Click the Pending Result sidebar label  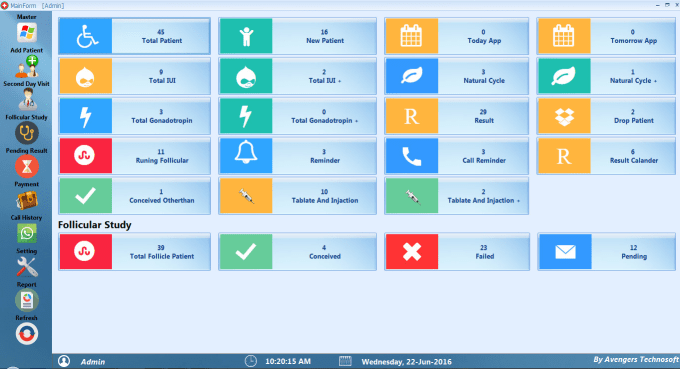(x=26, y=150)
